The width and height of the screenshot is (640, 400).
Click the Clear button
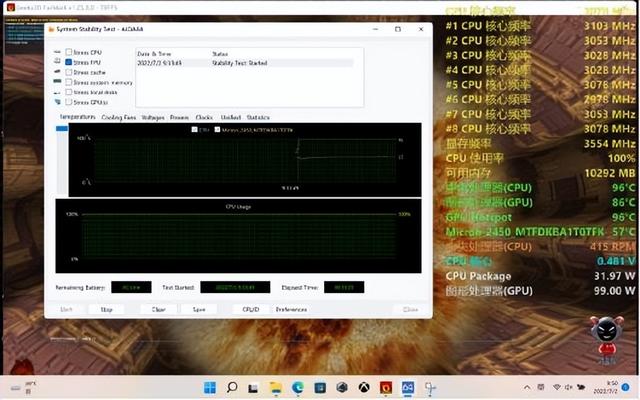(x=159, y=309)
